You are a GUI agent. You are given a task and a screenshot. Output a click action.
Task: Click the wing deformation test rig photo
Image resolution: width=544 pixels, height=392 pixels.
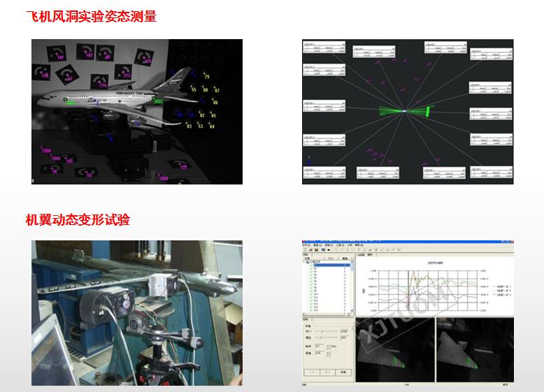137,313
